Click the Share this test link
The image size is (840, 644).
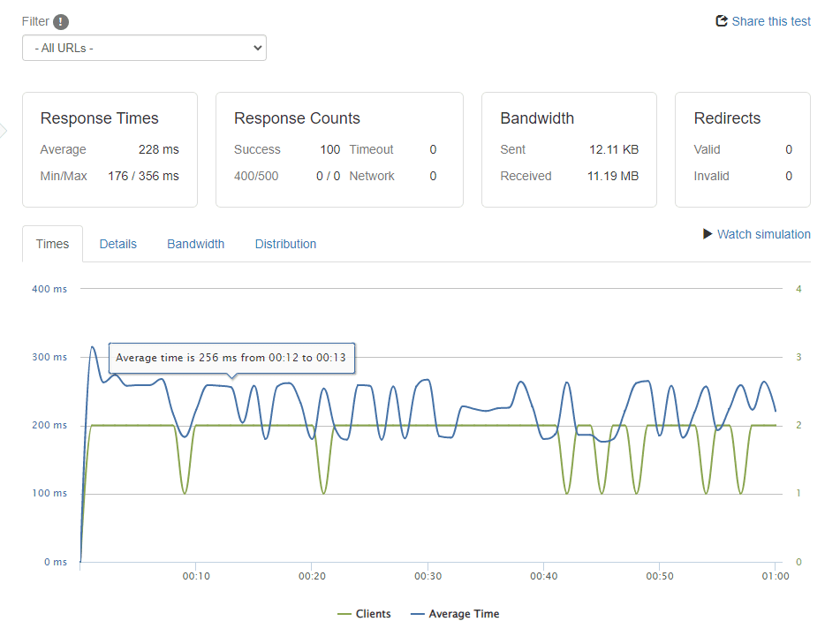pyautogui.click(x=770, y=21)
